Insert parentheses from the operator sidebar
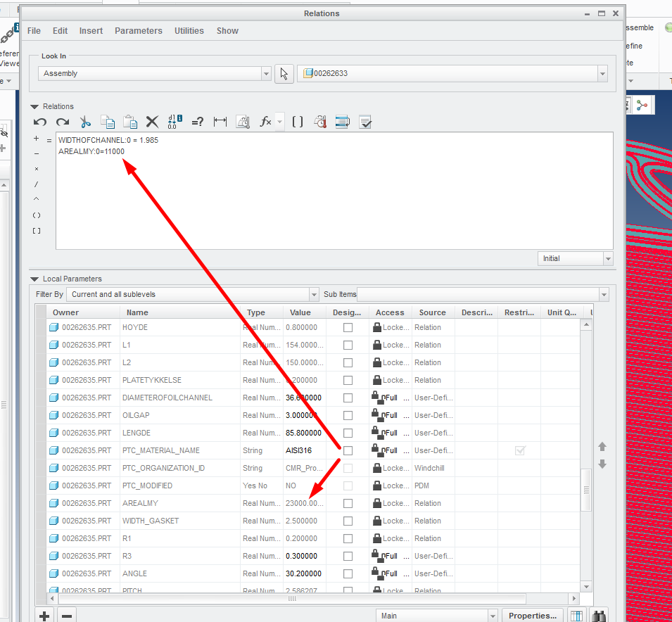This screenshot has height=622, width=672. [36, 215]
